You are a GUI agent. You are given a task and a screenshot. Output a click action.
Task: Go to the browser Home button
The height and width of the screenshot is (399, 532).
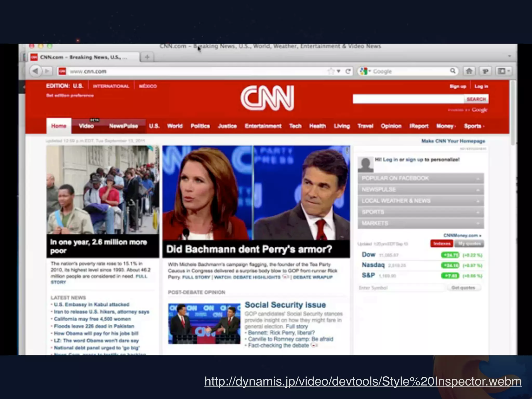[x=469, y=71]
